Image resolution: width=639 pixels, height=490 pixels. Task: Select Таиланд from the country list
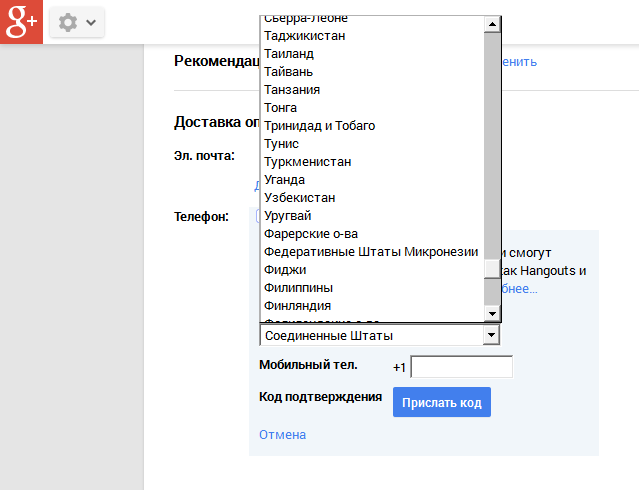[289, 54]
